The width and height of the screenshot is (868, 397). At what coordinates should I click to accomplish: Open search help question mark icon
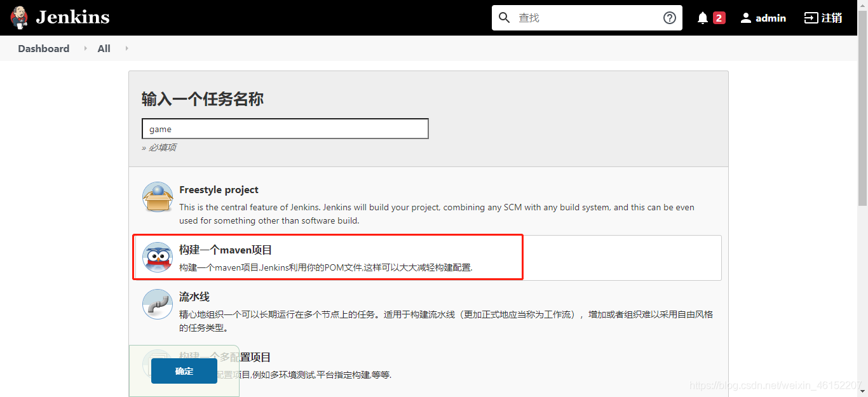670,18
